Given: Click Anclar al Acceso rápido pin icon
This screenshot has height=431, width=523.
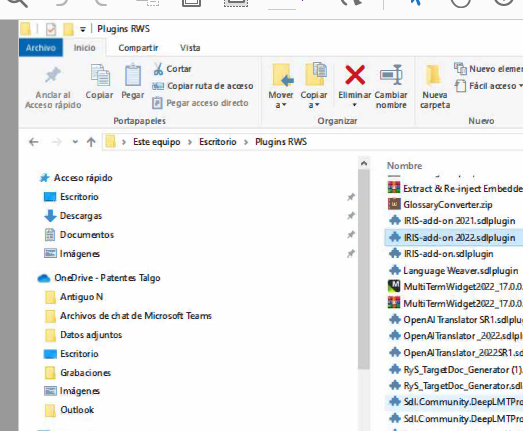Looking at the screenshot, I should click(x=53, y=75).
